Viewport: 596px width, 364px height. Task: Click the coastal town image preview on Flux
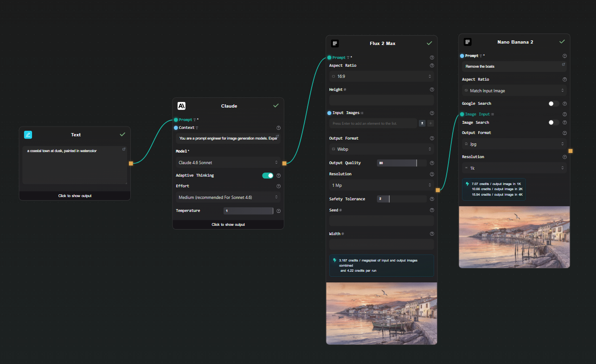[381, 313]
